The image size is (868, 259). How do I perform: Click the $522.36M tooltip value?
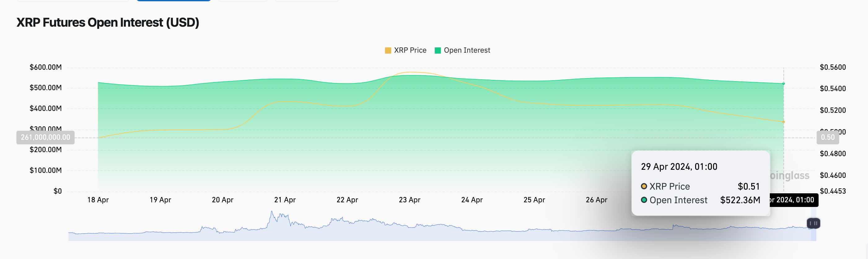tap(740, 200)
